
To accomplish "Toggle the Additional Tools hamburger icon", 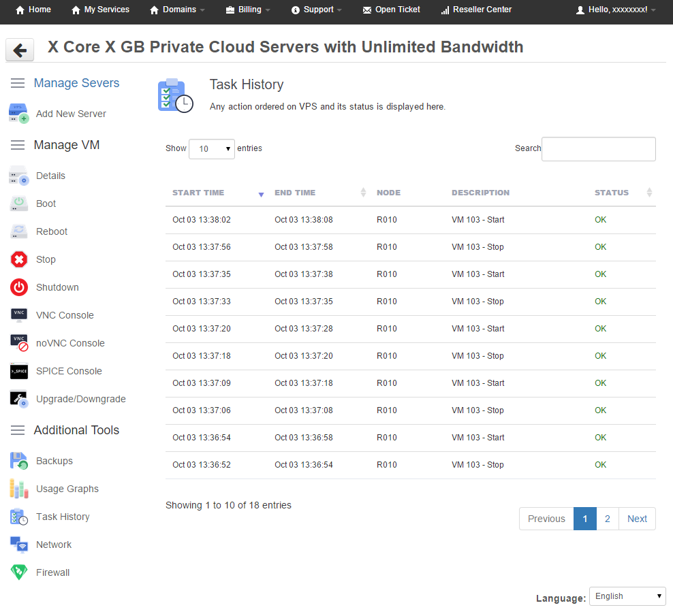I will (x=18, y=430).
